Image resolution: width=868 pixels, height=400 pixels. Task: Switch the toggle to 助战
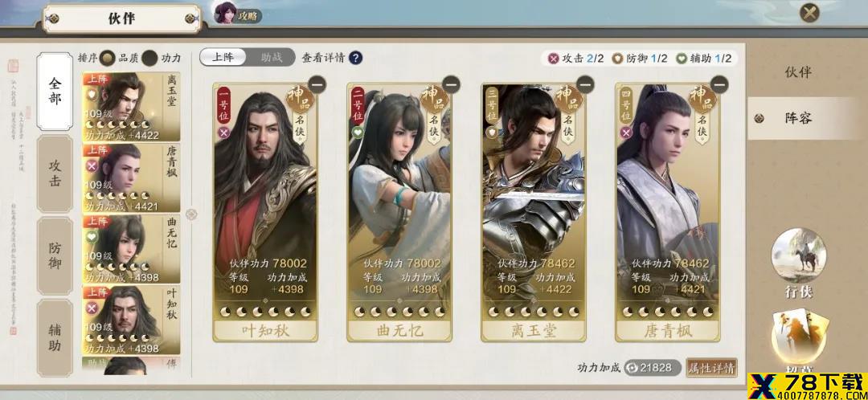pyautogui.click(x=272, y=57)
